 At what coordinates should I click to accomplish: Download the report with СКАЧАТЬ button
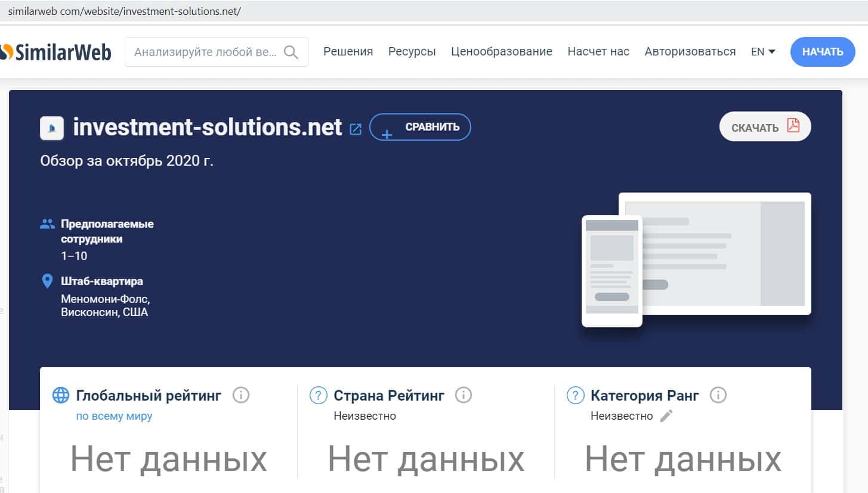(x=765, y=126)
